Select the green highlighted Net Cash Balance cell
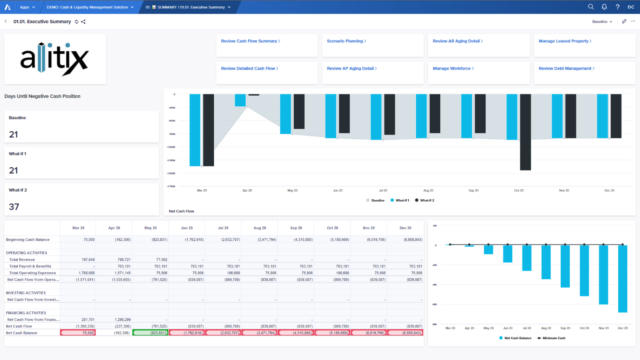This screenshot has height=360, width=640. click(150, 333)
